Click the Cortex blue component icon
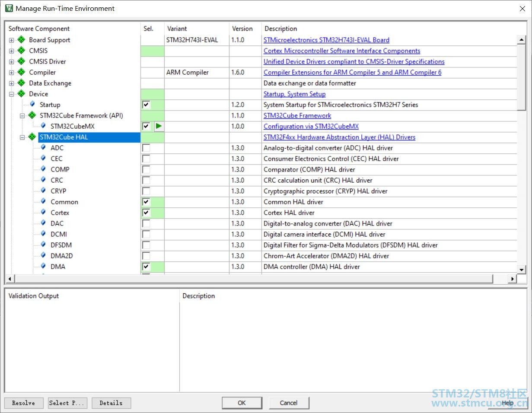The height and width of the screenshot is (413, 532). (43, 212)
